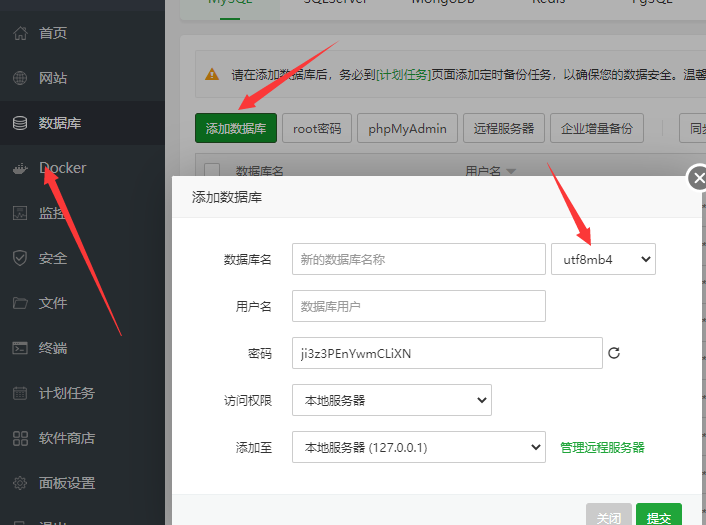Open the manage remote servers link
This screenshot has height=525, width=706.
(x=602, y=447)
